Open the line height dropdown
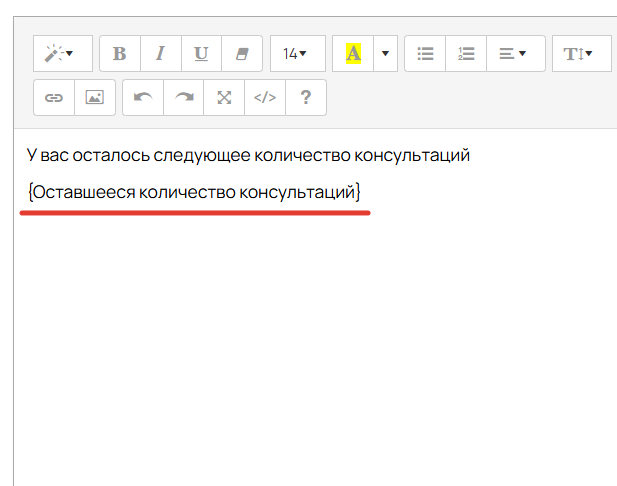Viewport: 617px width, 486px height. pyautogui.click(x=582, y=54)
